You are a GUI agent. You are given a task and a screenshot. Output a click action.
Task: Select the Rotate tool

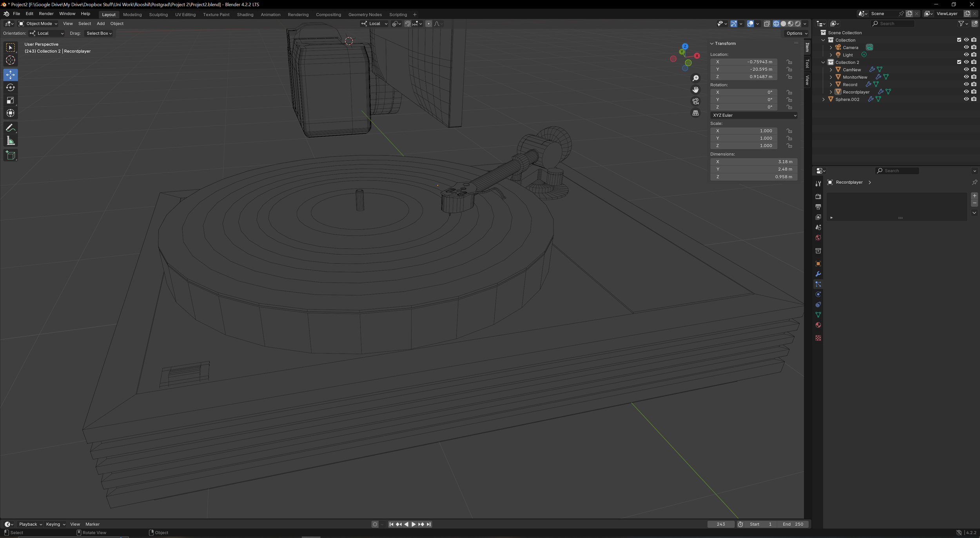point(10,87)
